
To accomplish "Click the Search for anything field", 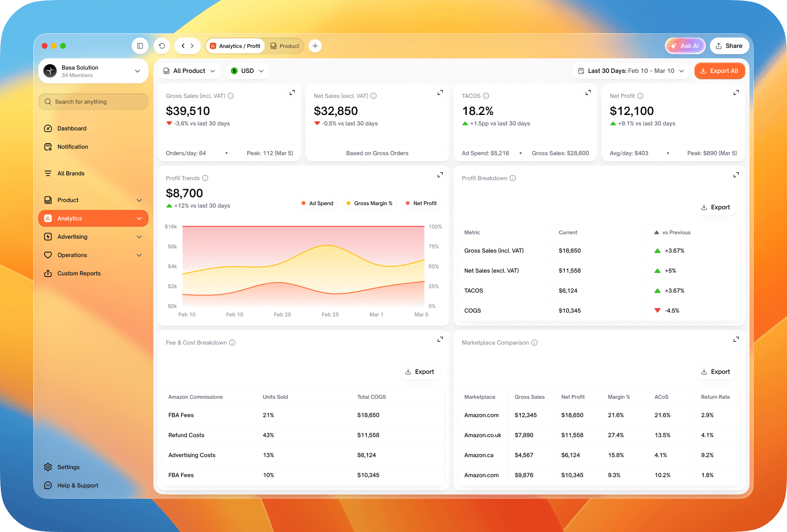I will 93,102.
